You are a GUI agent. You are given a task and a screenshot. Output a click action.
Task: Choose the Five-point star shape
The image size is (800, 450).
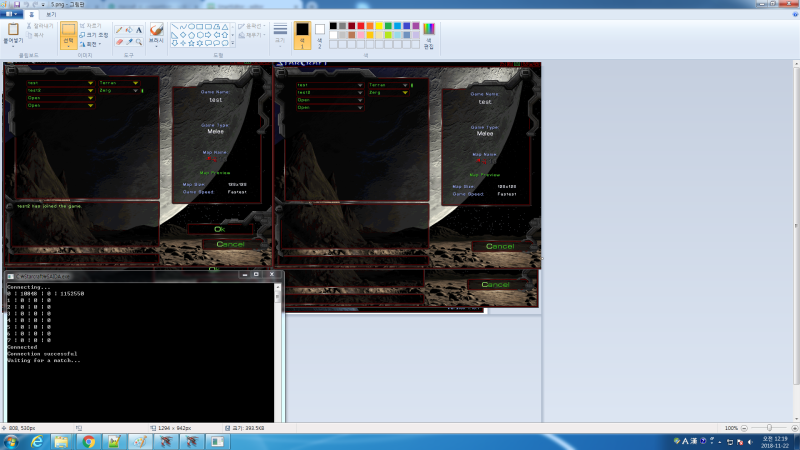pyautogui.click(x=191, y=43)
